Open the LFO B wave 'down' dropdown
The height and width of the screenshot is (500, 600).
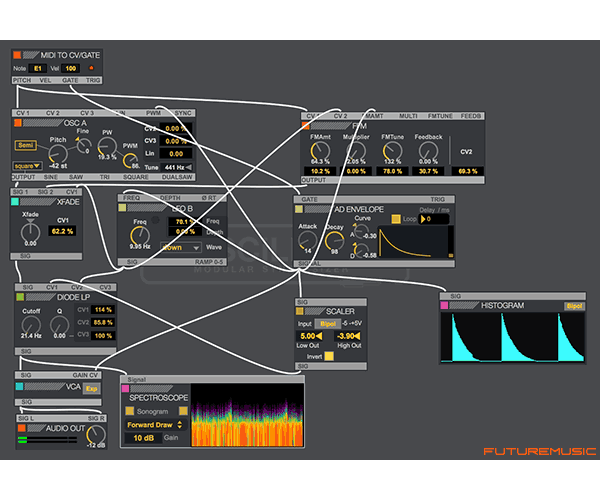tap(180, 248)
